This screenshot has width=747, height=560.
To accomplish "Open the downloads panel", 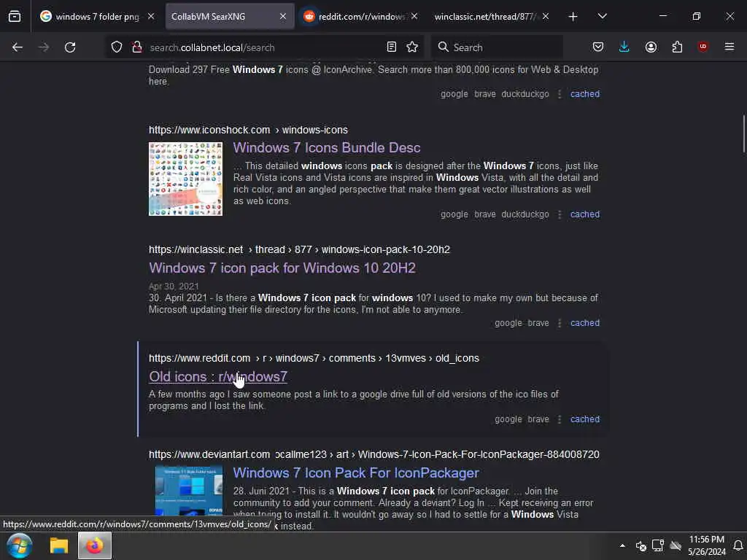I will [624, 47].
